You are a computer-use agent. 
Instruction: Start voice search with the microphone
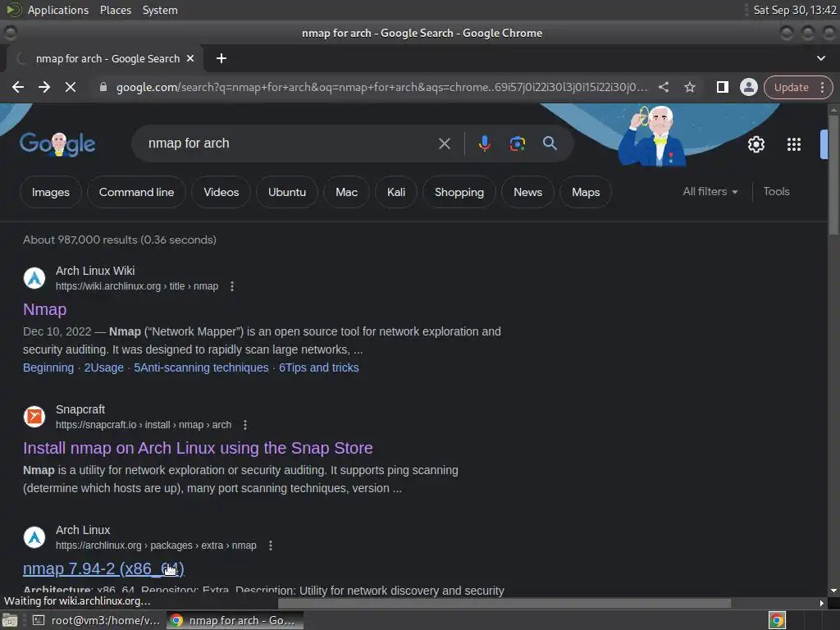(484, 144)
